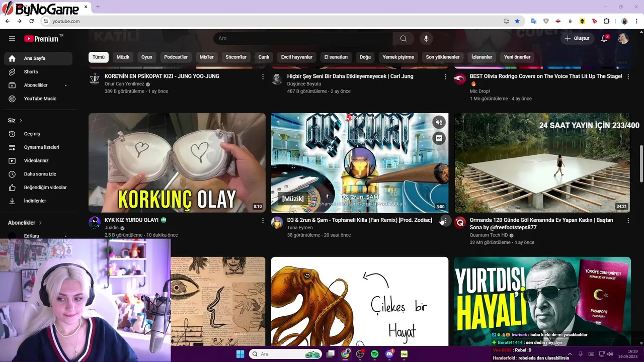Select the Oyun filter chip
This screenshot has height=362, width=644.
pos(146,57)
